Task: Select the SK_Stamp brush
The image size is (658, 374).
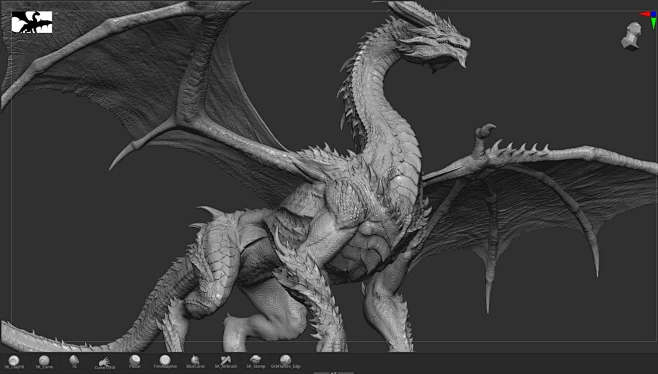Action: (256, 361)
